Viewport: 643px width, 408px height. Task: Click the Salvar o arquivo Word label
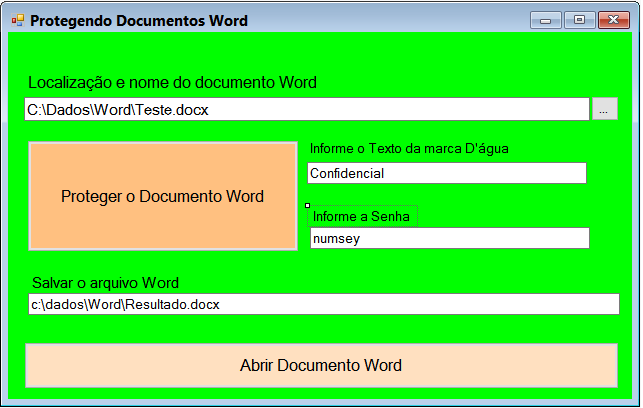pos(105,283)
